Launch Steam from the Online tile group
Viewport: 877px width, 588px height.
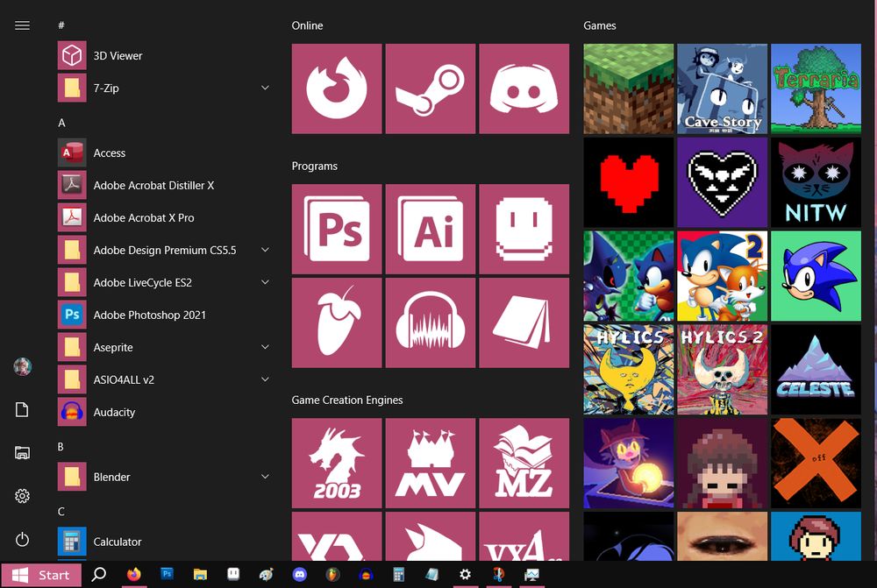[431, 89]
